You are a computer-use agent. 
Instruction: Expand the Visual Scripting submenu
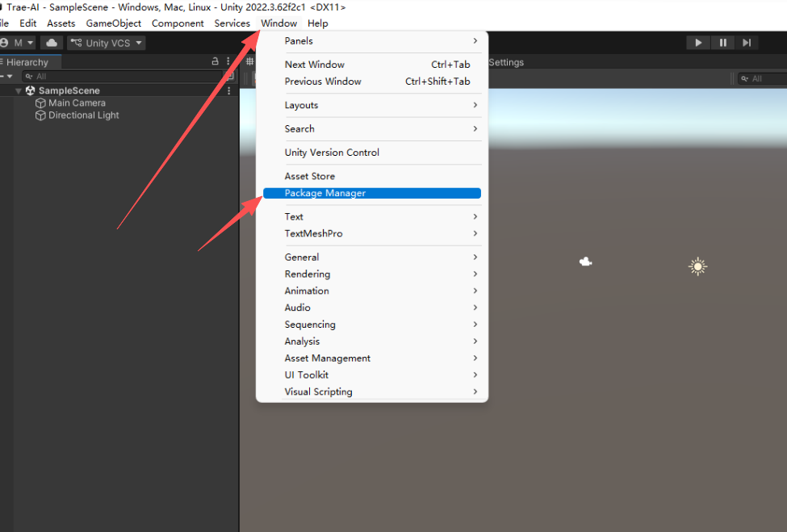click(x=372, y=392)
